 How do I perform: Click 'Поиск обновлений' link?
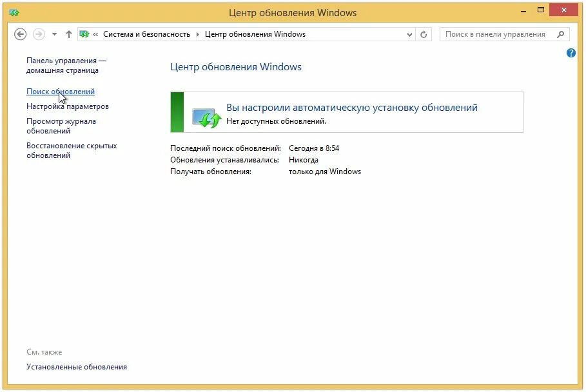coord(61,92)
